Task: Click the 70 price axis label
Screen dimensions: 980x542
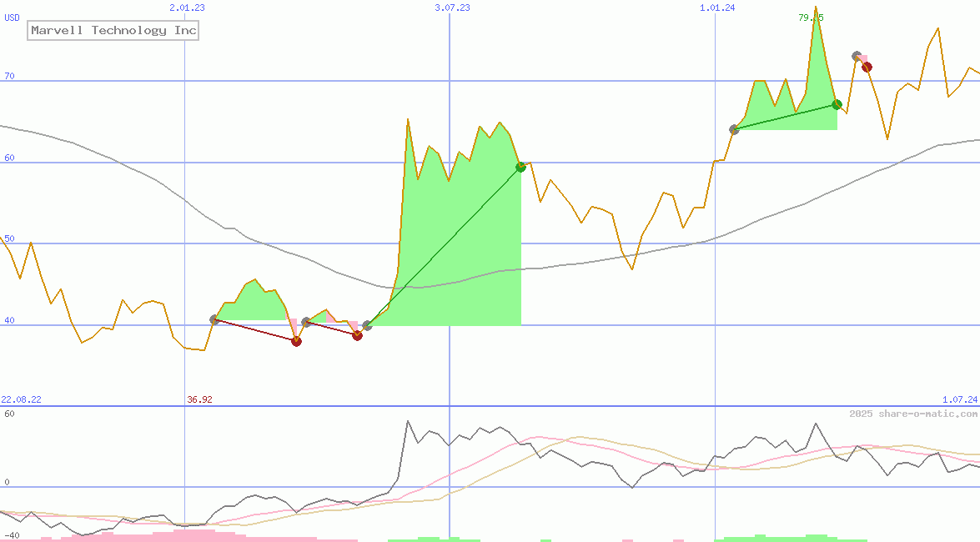Action: tap(9, 76)
